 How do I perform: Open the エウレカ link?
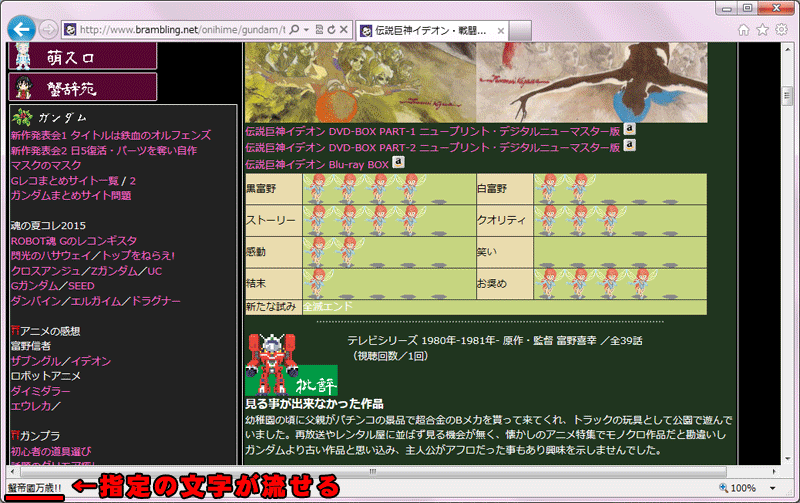click(x=31, y=406)
